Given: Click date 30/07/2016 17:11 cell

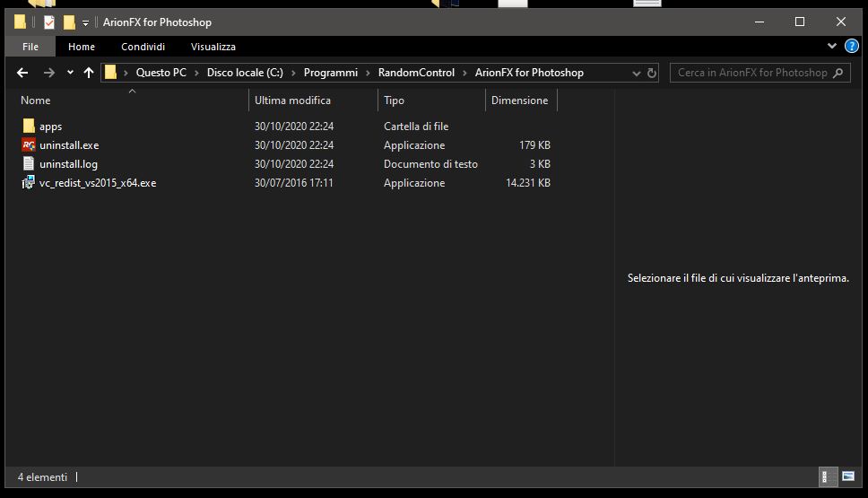Looking at the screenshot, I should (x=293, y=183).
